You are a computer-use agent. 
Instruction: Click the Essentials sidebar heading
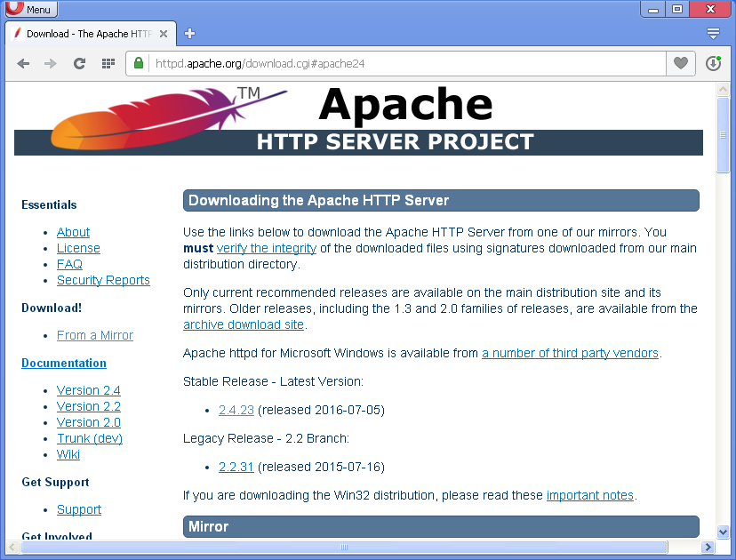pyautogui.click(x=49, y=204)
